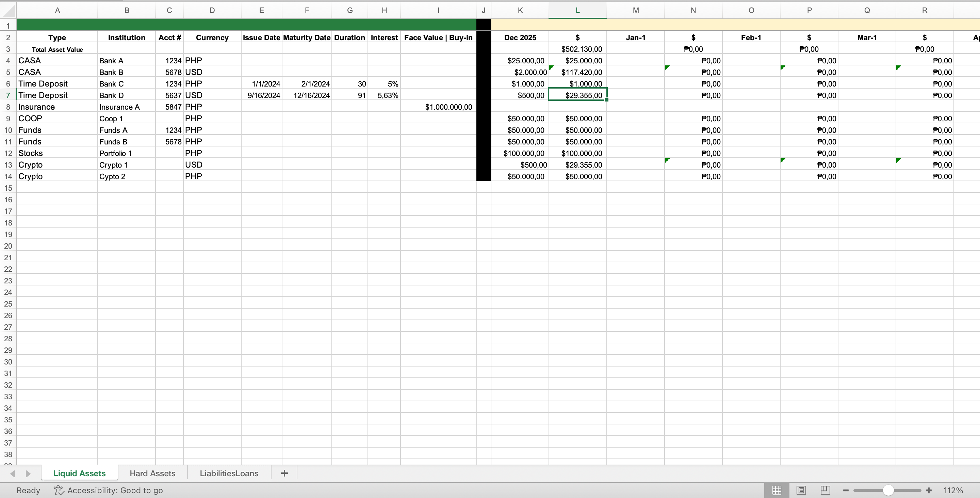Click the left sheet scroll arrow
The width and height of the screenshot is (980, 498).
13,473
